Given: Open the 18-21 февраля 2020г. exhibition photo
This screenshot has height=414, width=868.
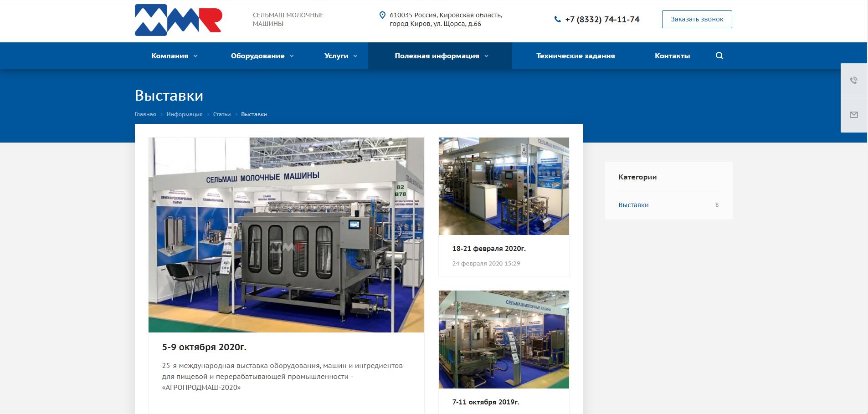Looking at the screenshot, I should click(x=504, y=186).
